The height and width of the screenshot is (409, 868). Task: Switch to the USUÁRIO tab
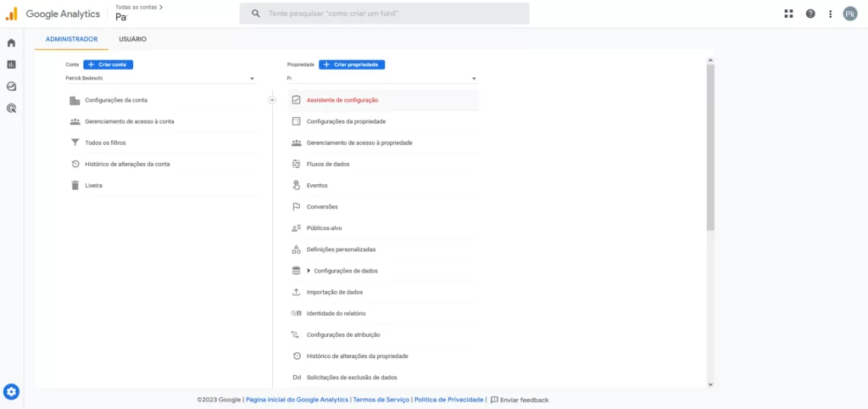click(x=133, y=39)
